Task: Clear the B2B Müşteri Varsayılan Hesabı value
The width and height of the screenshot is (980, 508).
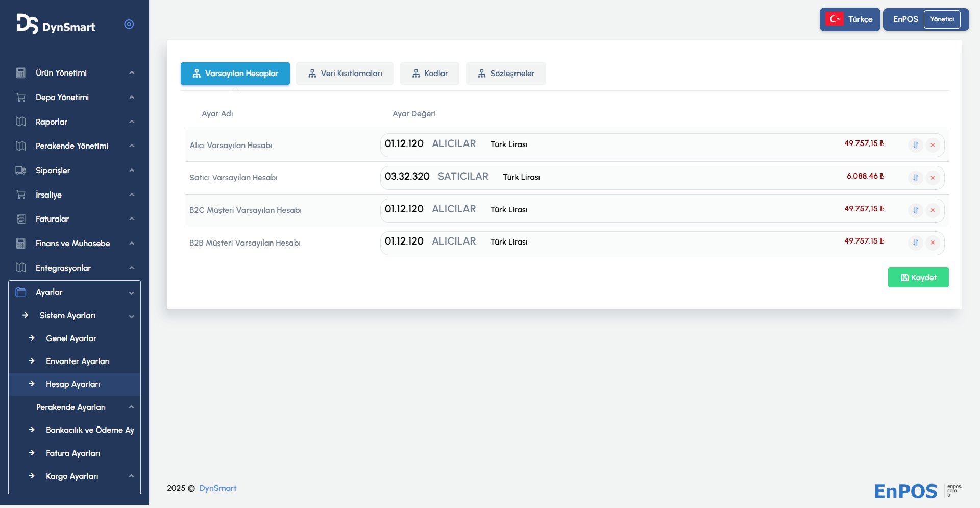Action: pyautogui.click(x=933, y=243)
